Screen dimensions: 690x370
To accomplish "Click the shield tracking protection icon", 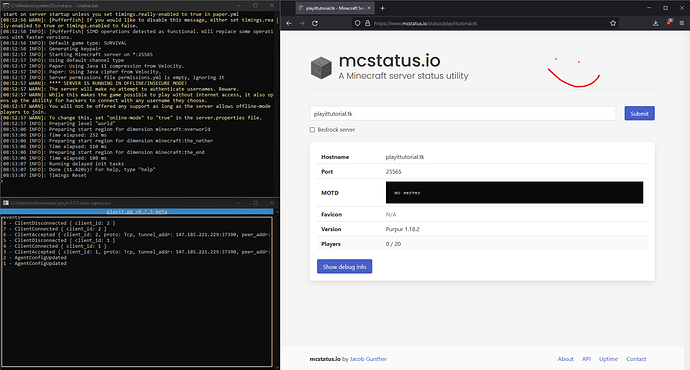I will coord(357,23).
